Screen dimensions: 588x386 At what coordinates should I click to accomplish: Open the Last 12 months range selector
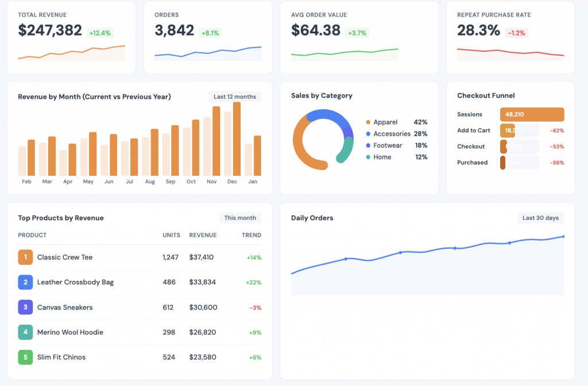(x=235, y=96)
